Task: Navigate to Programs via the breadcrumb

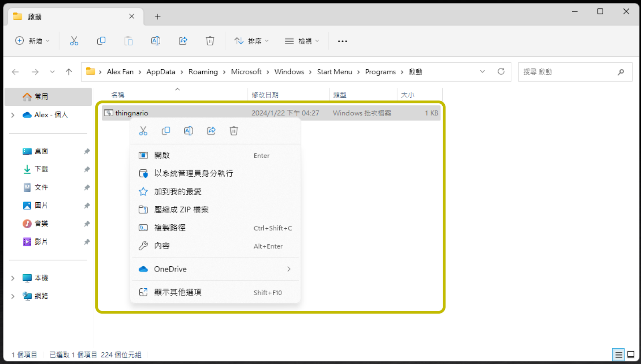Action: (x=380, y=72)
